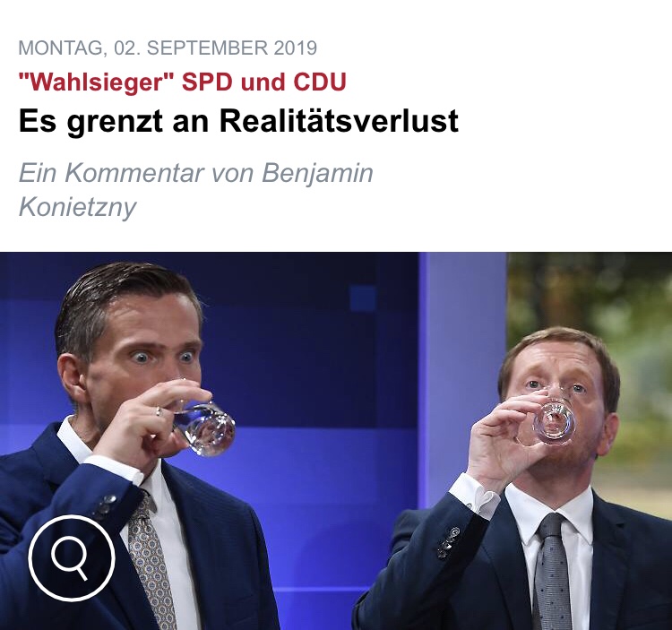Click the ring on left man's hand
The image size is (672, 630).
[159, 412]
